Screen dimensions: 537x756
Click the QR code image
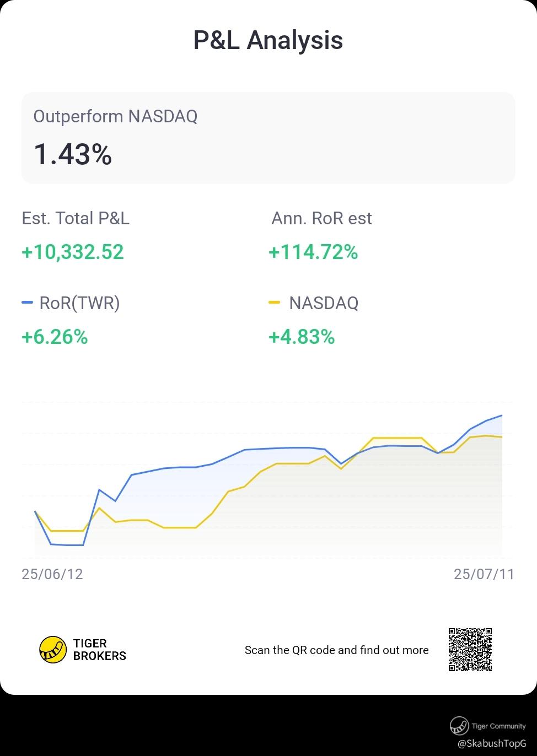point(470,650)
